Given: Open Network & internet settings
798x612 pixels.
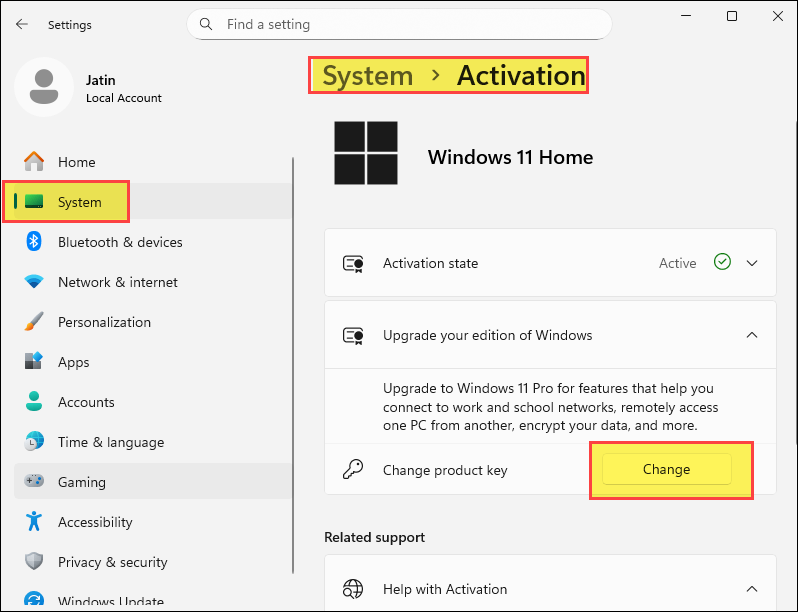Looking at the screenshot, I should [x=153, y=282].
